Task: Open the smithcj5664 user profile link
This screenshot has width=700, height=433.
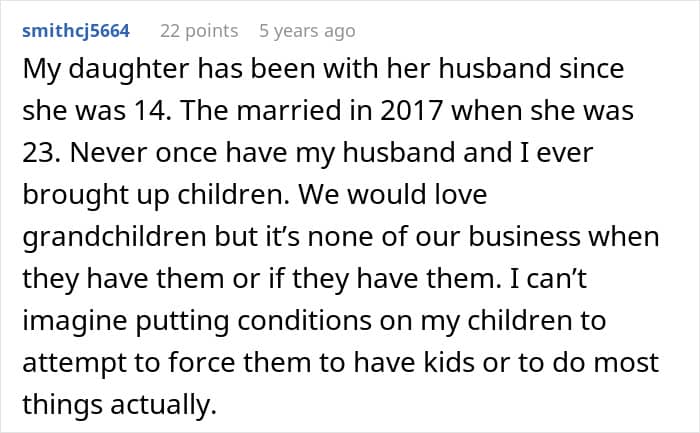Action: coord(76,31)
